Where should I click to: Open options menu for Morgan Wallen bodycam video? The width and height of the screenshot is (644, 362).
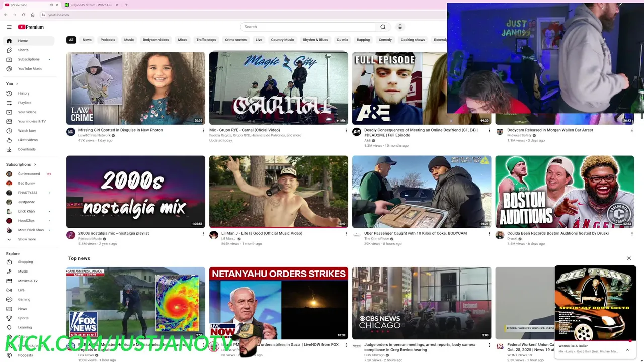(x=632, y=130)
